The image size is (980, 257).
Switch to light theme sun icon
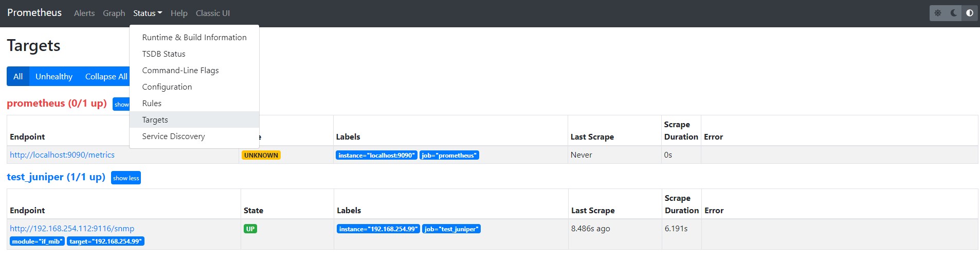(x=938, y=13)
